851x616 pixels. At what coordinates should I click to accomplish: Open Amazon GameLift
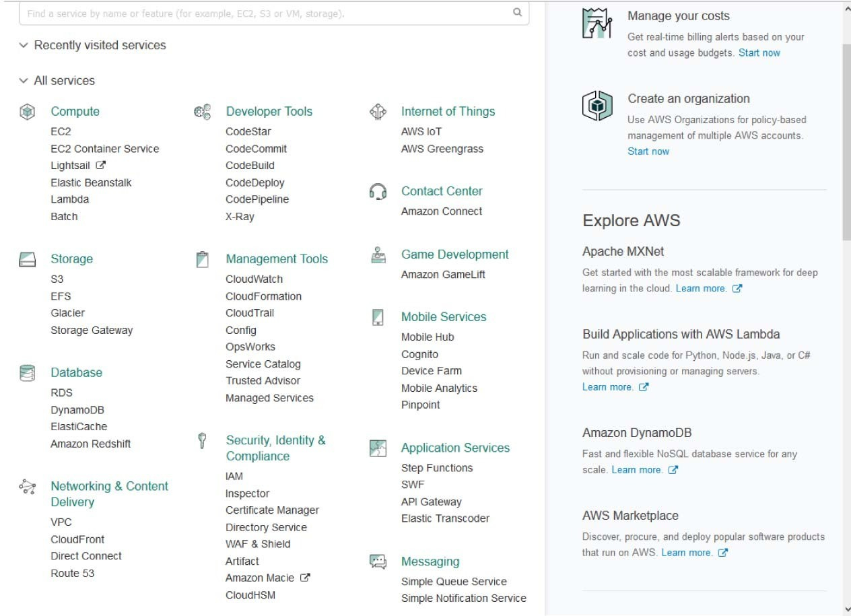point(443,275)
